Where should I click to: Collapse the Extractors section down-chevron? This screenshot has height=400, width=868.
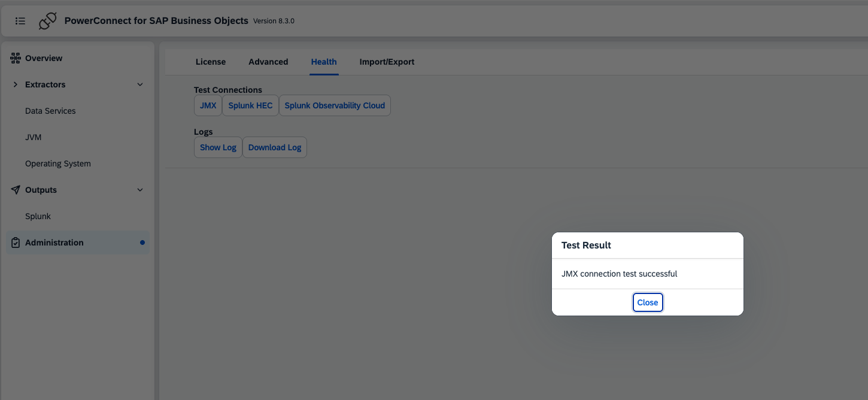140,84
